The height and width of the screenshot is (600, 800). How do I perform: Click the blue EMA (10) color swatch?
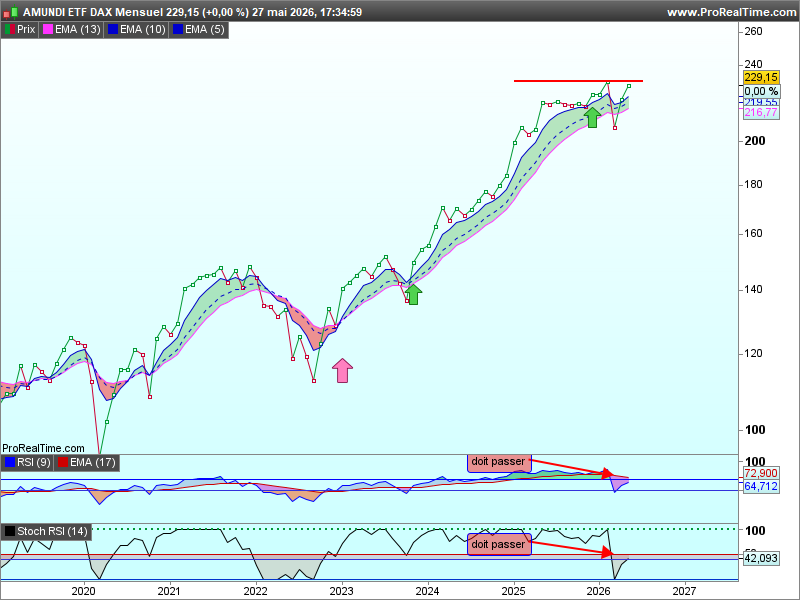pos(113,30)
